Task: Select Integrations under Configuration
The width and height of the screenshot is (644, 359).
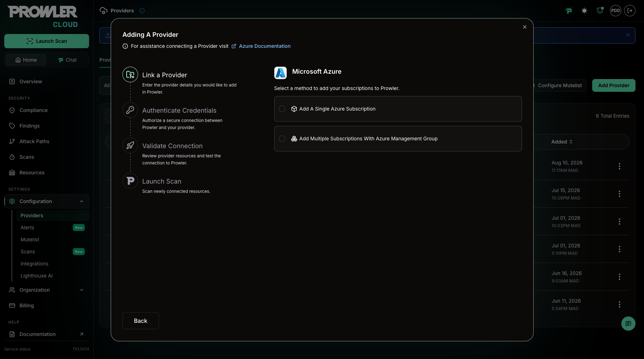Action: [53, 264]
